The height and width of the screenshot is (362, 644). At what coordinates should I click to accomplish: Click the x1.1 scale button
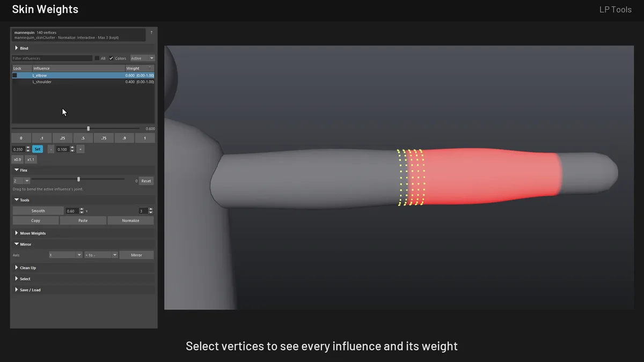(31, 160)
